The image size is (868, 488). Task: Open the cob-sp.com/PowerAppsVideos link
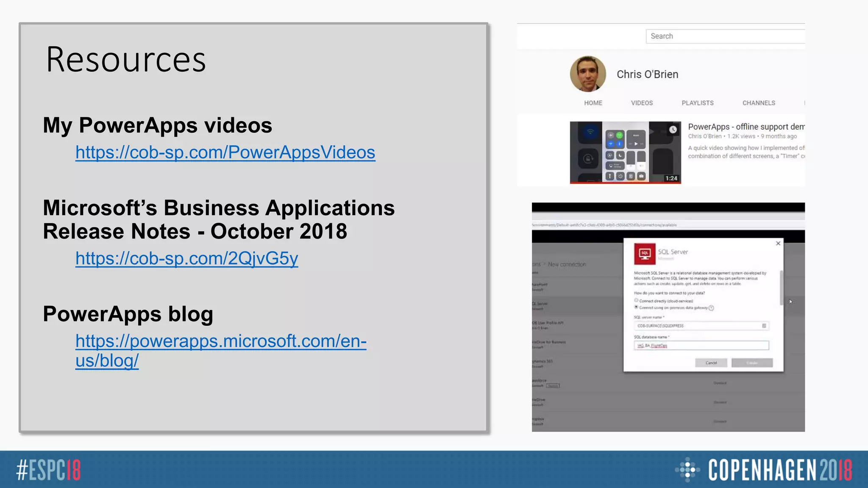click(225, 152)
